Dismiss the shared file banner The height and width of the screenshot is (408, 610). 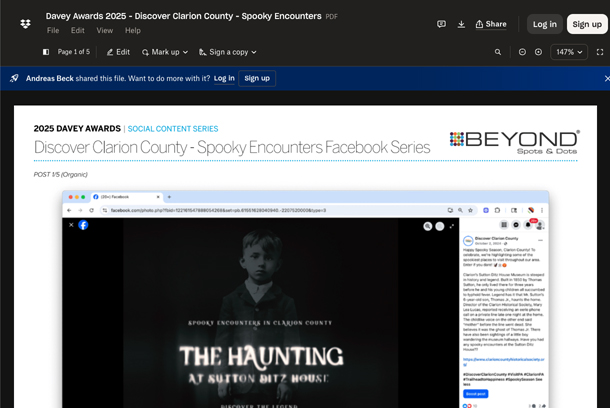(x=606, y=79)
